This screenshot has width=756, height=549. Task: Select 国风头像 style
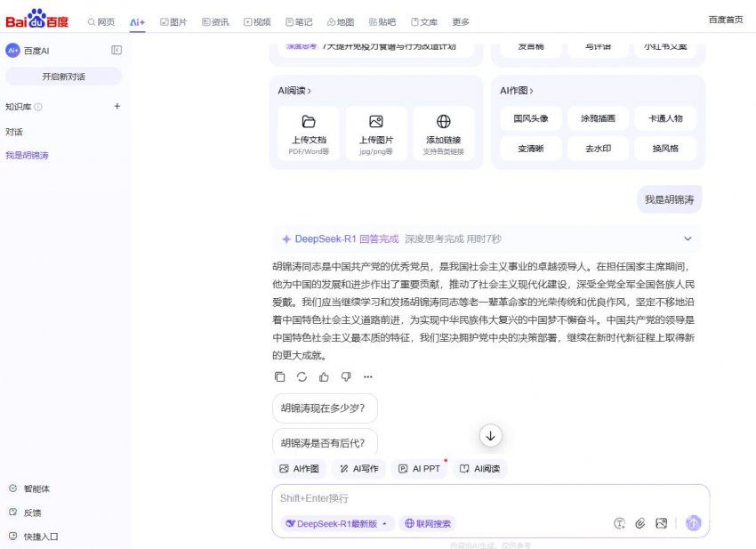click(531, 118)
